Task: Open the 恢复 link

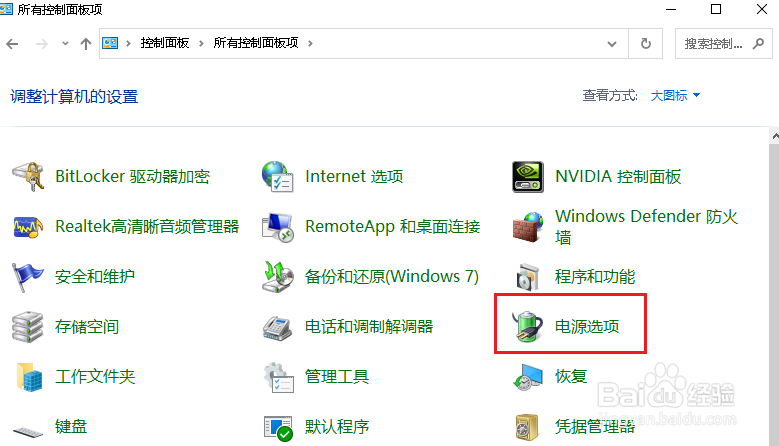Action: pyautogui.click(x=571, y=377)
